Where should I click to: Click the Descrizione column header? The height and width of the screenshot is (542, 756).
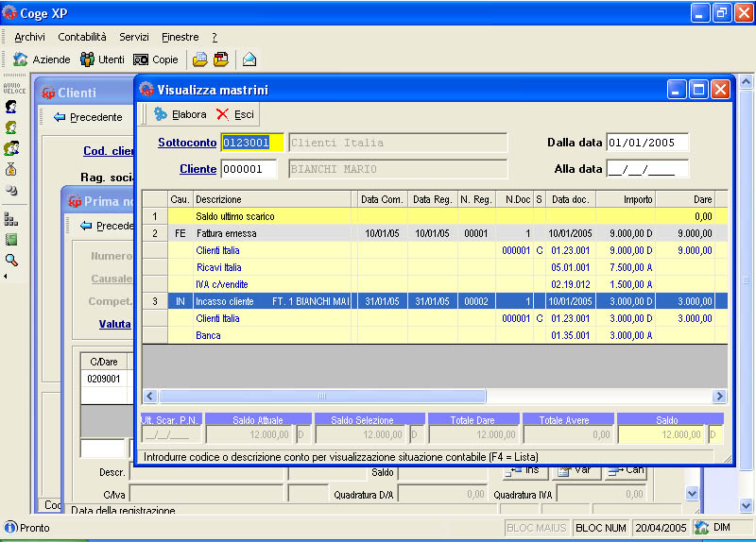[272, 199]
